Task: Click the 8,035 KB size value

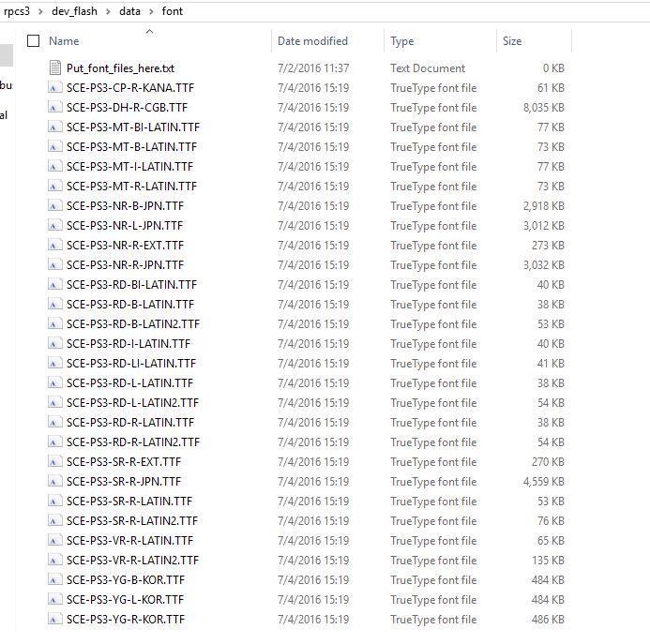Action: point(543,107)
